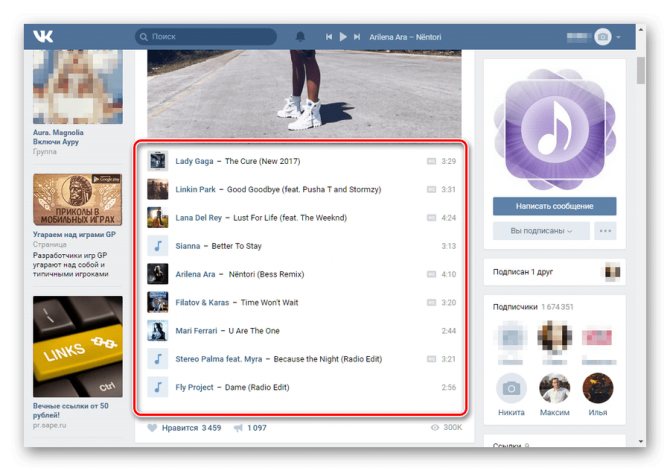Open the friend avatar beside Подписан 1 друг
Image resolution: width=670 pixels, height=471 pixels.
click(x=613, y=272)
